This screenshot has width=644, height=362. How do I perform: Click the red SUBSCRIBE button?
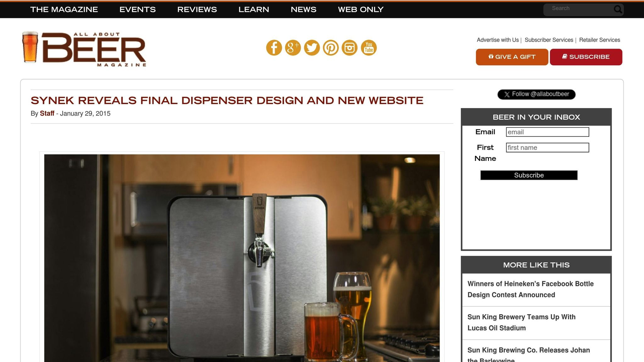[x=586, y=57]
